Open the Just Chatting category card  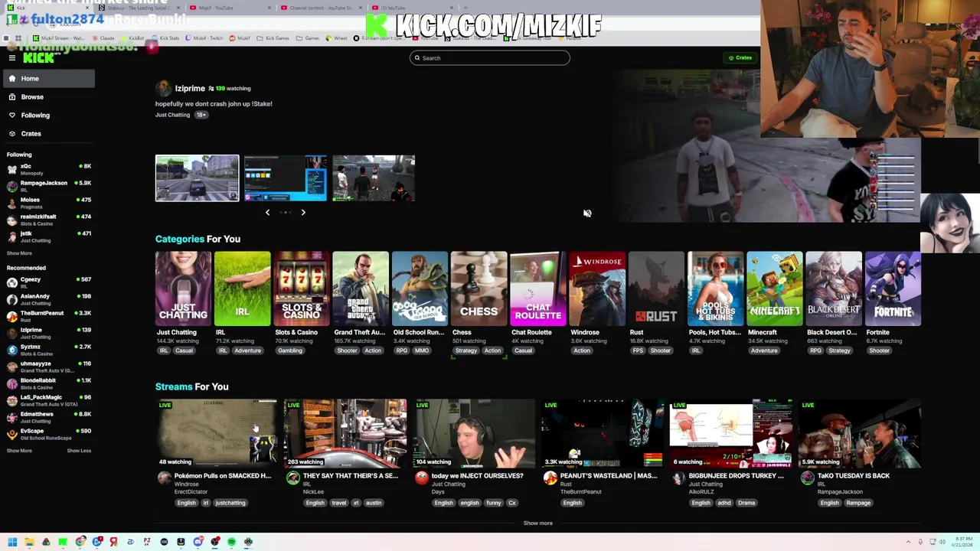tap(183, 289)
